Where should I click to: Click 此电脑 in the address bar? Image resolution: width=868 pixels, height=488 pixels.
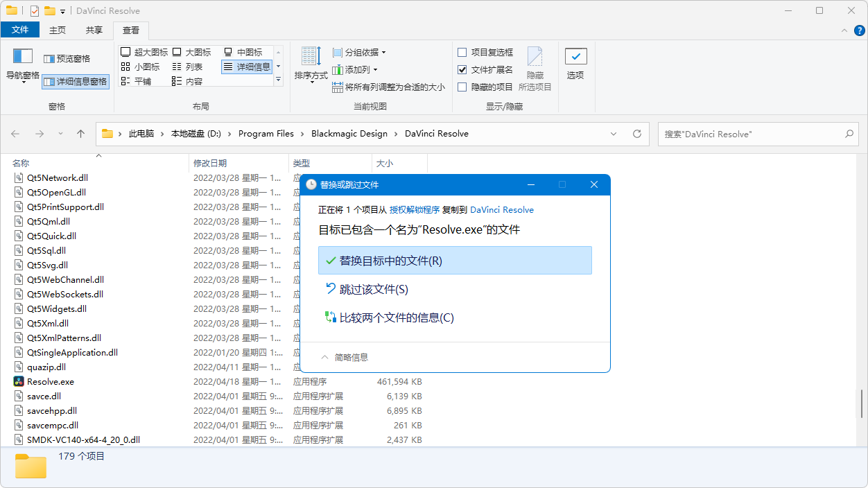pyautogui.click(x=141, y=134)
